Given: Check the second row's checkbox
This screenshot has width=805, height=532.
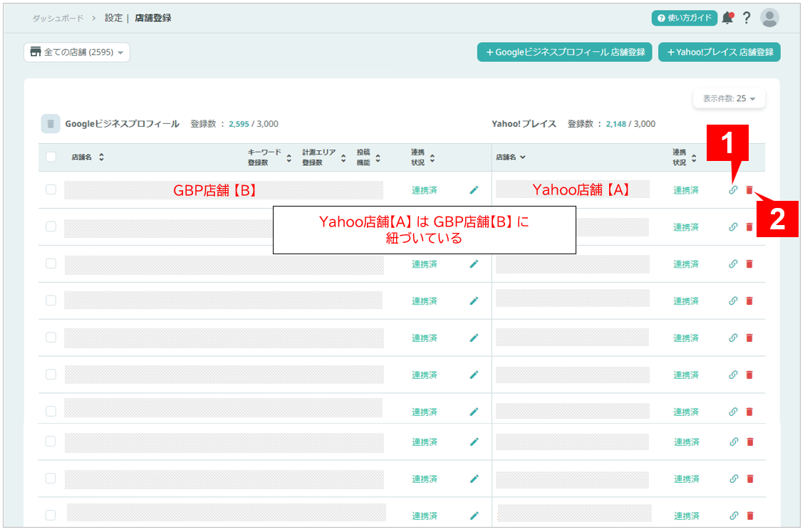Looking at the screenshot, I should coord(51,226).
